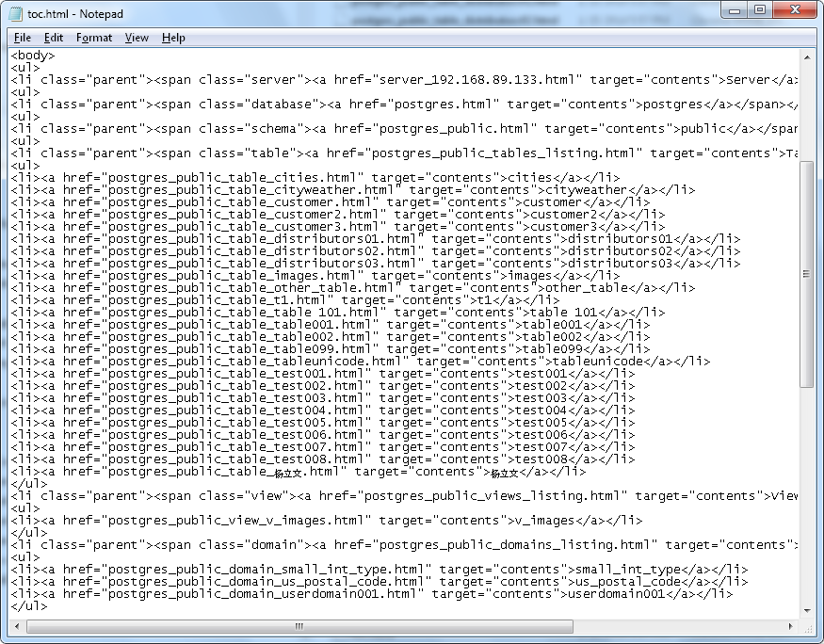Image resolution: width=824 pixels, height=644 pixels.
Task: Open the Edit menu
Action: (53, 38)
